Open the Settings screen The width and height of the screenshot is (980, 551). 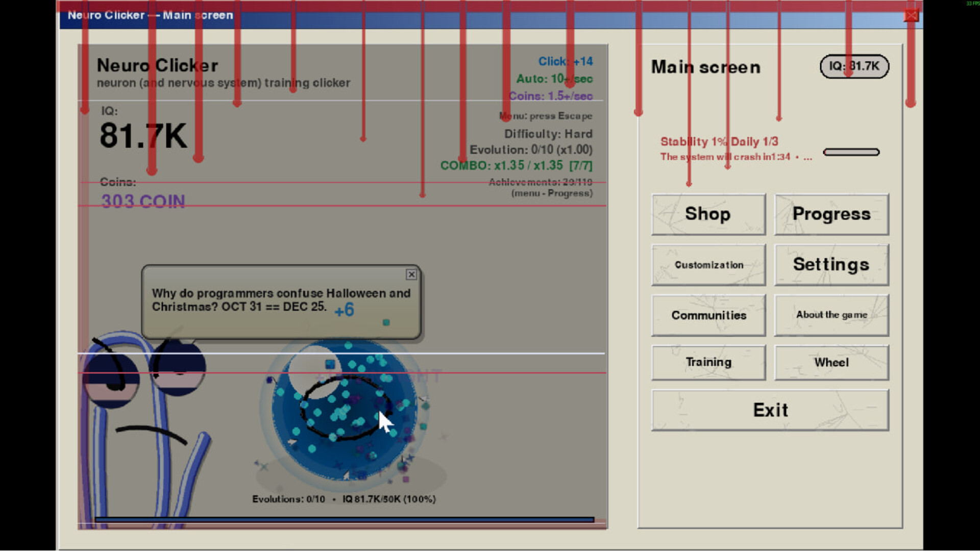click(x=831, y=264)
